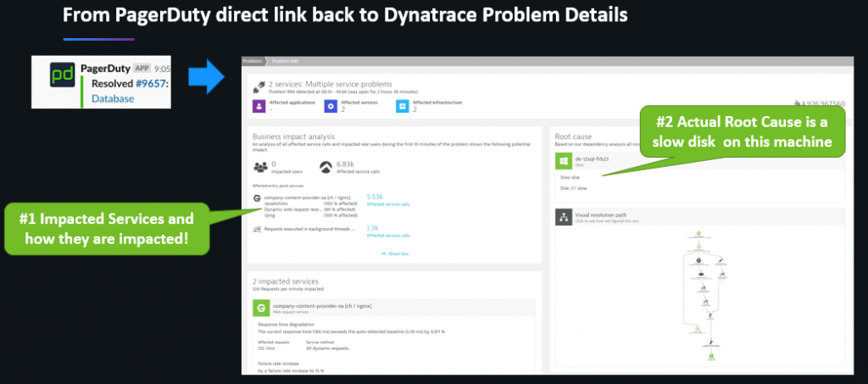
Task: Open Affected service calls link under 1.3k
Action: 388,236
